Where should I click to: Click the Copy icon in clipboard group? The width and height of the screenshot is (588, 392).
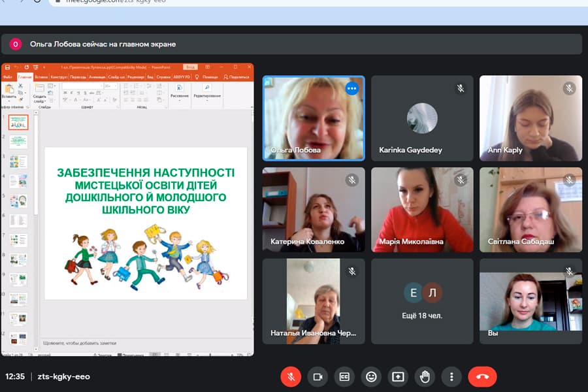(20, 93)
